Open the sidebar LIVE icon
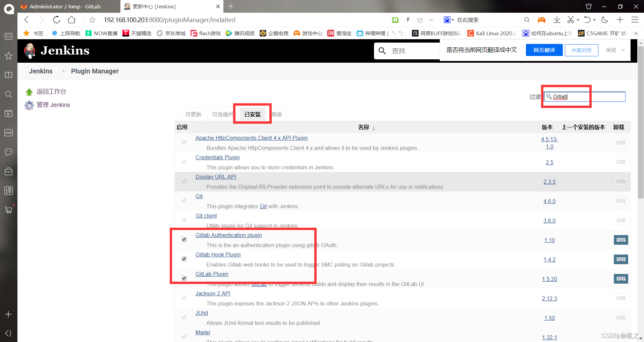Viewport: 644px width, 342px height. click(x=9, y=133)
